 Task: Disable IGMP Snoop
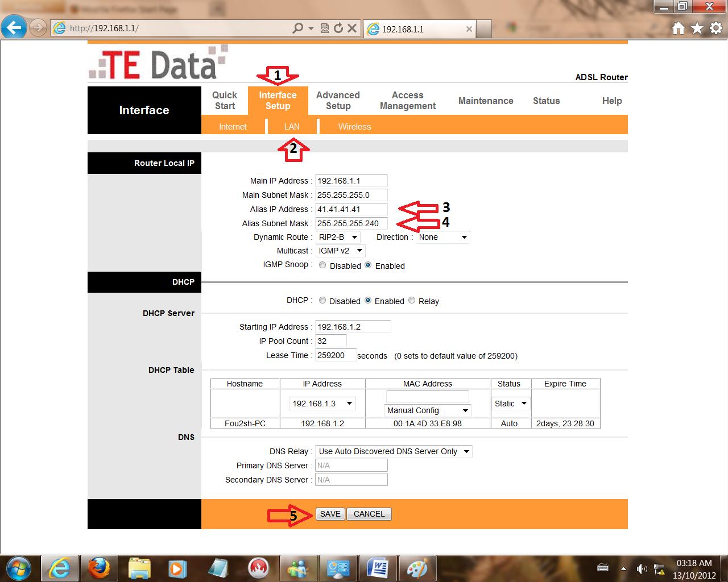(322, 265)
